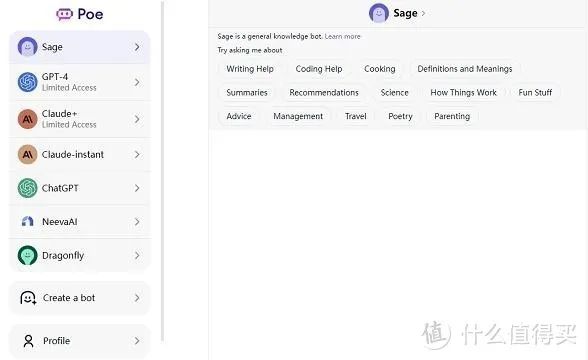Tap the Advice topic chip
Screen dimensions: 588x360
[x=239, y=116]
